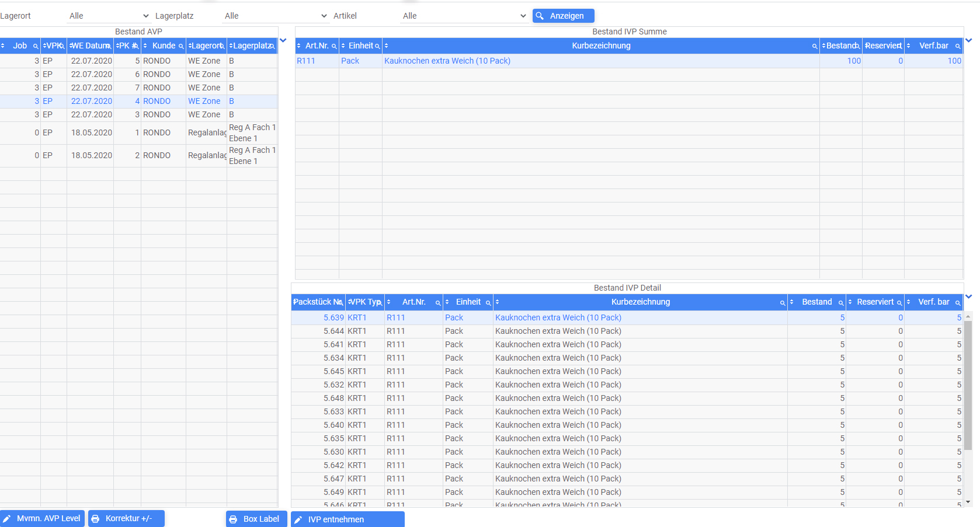Search Kurzbezeichnung column in IVP Detail
980x527 pixels.
coord(783,302)
